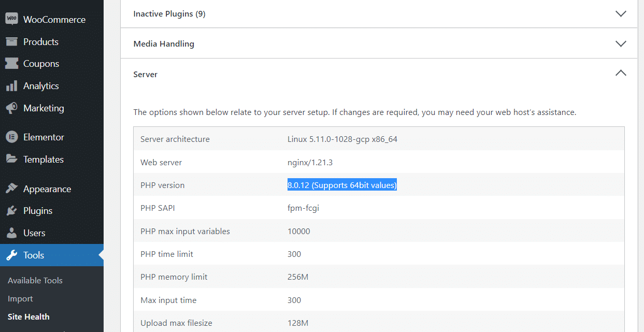The image size is (644, 332).
Task: Click the Templates folder icon
Action: (11, 160)
